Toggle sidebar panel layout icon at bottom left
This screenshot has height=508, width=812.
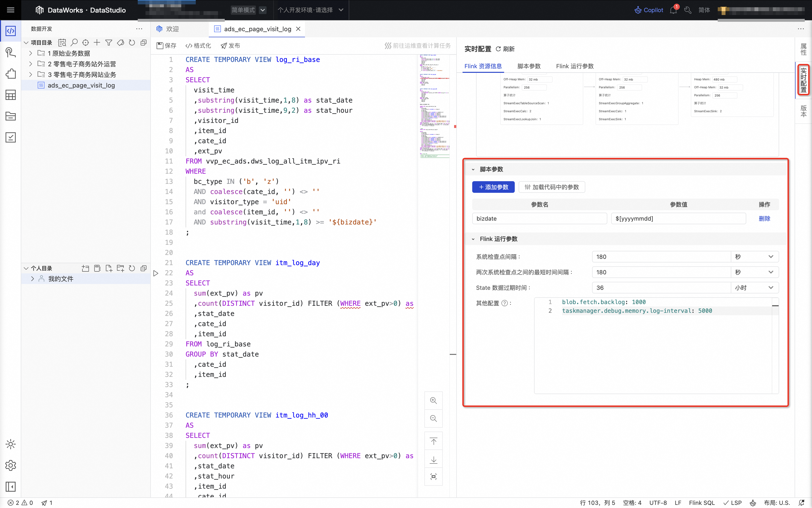point(10,486)
